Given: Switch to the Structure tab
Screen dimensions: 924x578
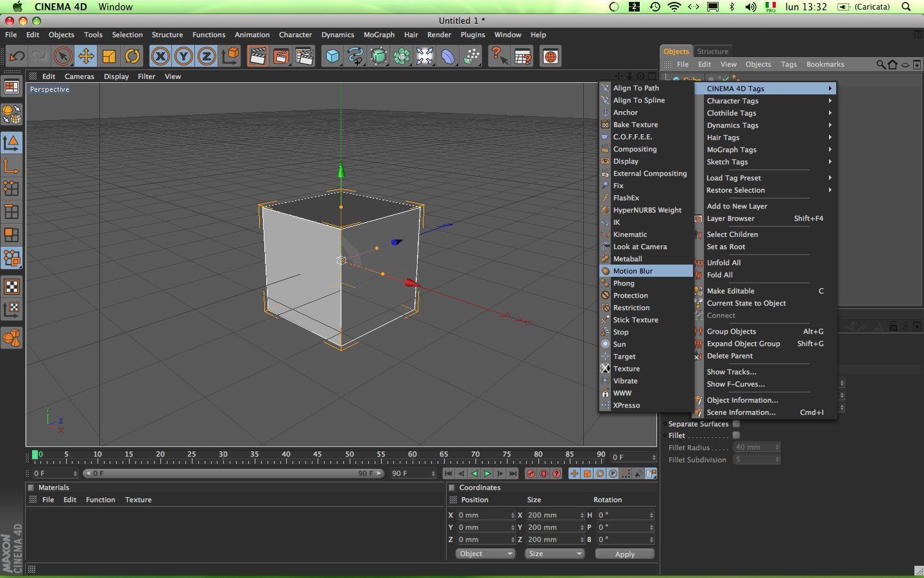Looking at the screenshot, I should click(712, 51).
